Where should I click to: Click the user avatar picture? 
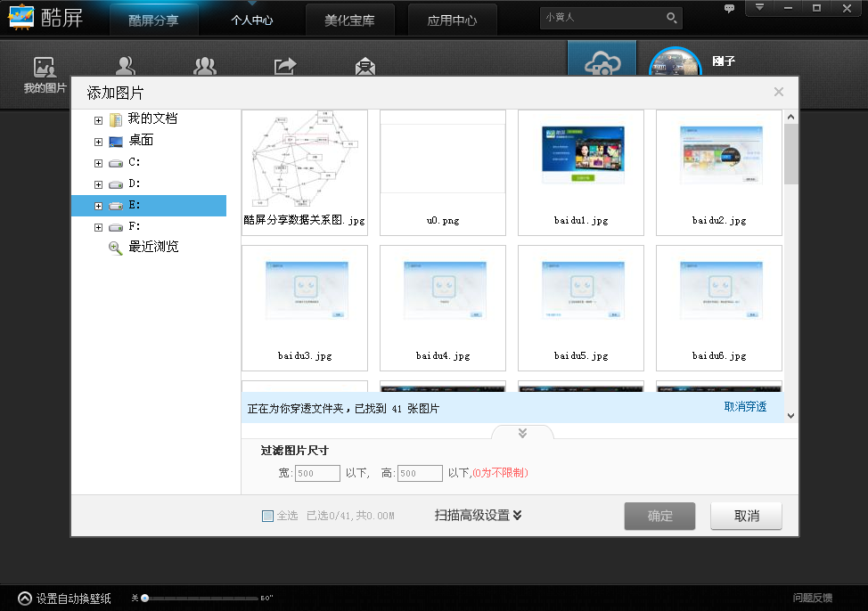(675, 62)
